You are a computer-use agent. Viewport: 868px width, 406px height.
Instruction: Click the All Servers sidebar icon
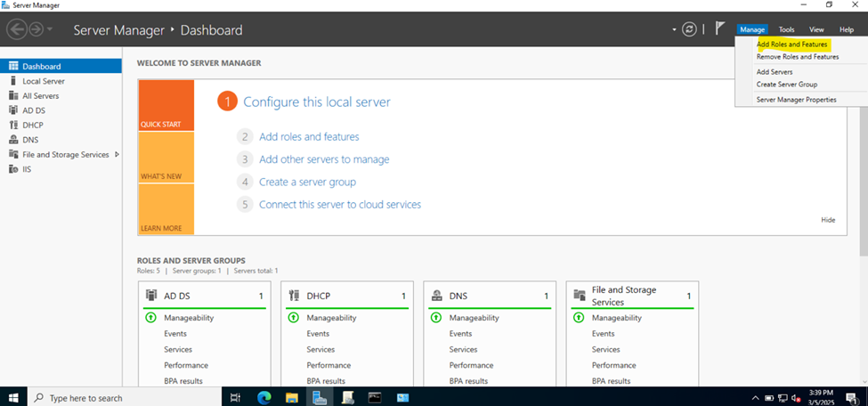[x=13, y=96]
